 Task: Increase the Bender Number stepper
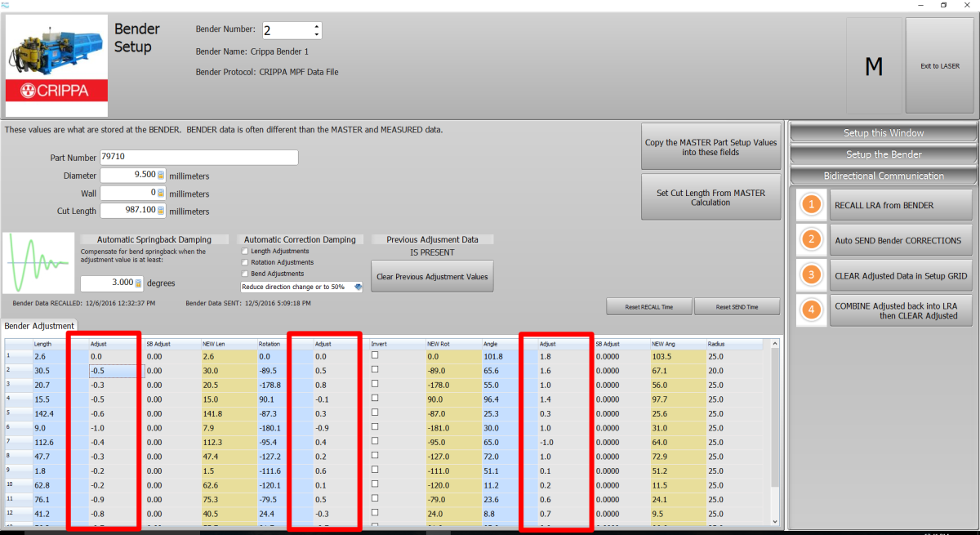pos(317,26)
